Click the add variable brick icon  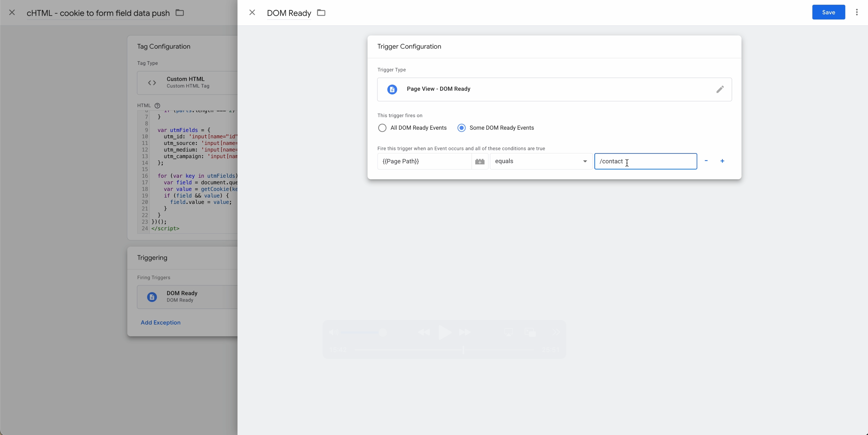tap(480, 161)
